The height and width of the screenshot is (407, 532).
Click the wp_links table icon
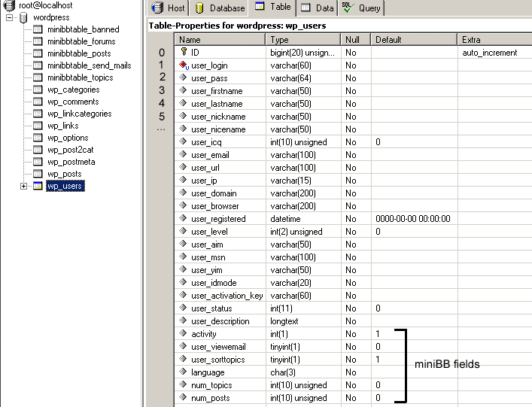(38, 126)
